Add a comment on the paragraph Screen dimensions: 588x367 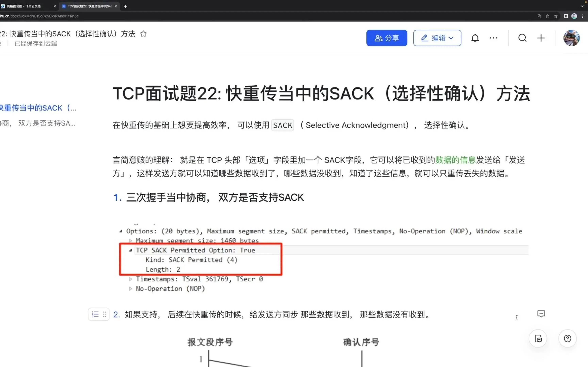(x=541, y=314)
